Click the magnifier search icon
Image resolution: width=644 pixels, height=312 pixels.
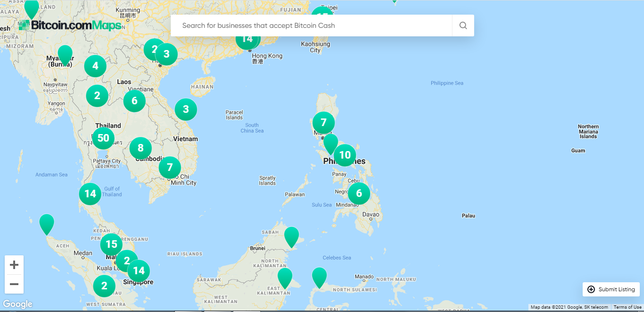[463, 25]
